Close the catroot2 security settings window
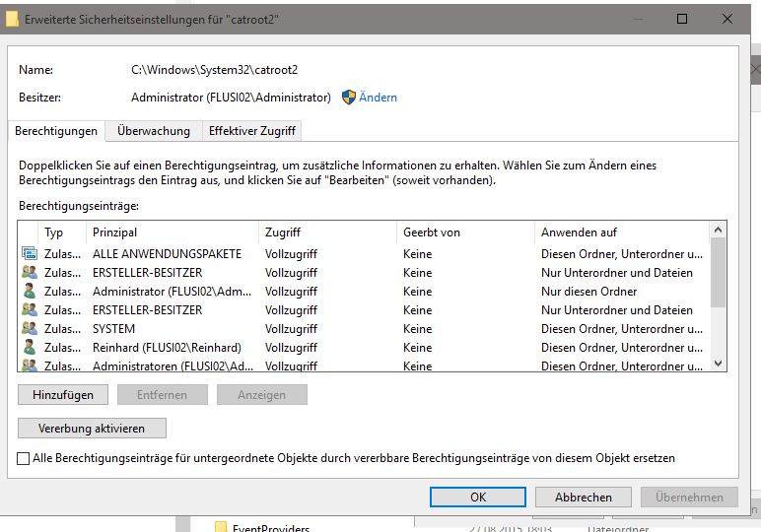This screenshot has height=532, width=761. (x=727, y=19)
